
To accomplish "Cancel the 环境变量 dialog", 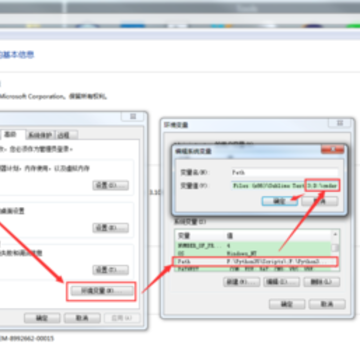I will [x=327, y=304].
